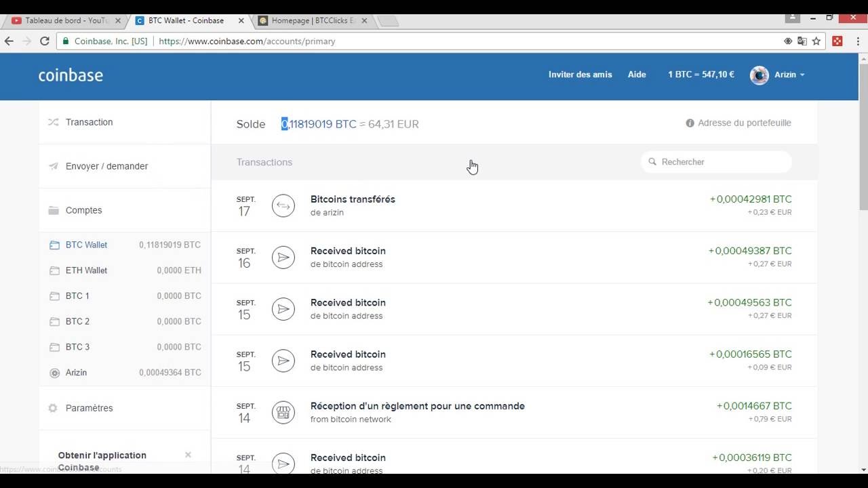Viewport: 868px width, 488px height.
Task: Open Comptes section in sidebar
Action: [x=125, y=210]
